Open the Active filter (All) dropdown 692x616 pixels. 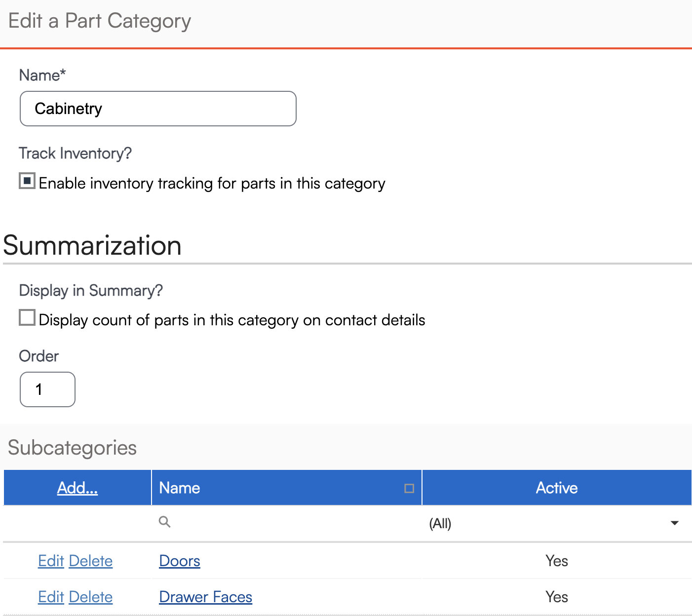coord(553,523)
